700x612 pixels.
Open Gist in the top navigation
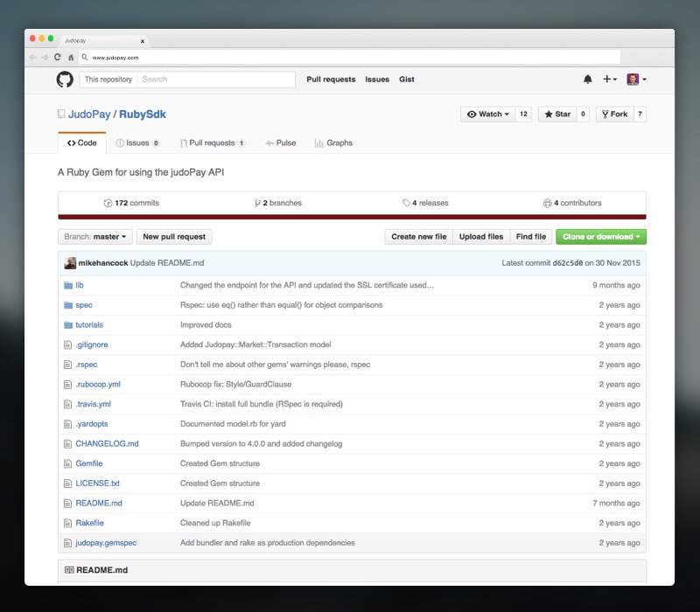pyautogui.click(x=407, y=80)
